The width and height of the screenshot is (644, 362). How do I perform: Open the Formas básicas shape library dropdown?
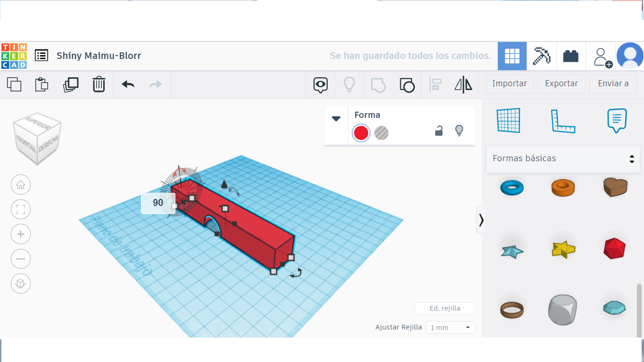tap(563, 158)
